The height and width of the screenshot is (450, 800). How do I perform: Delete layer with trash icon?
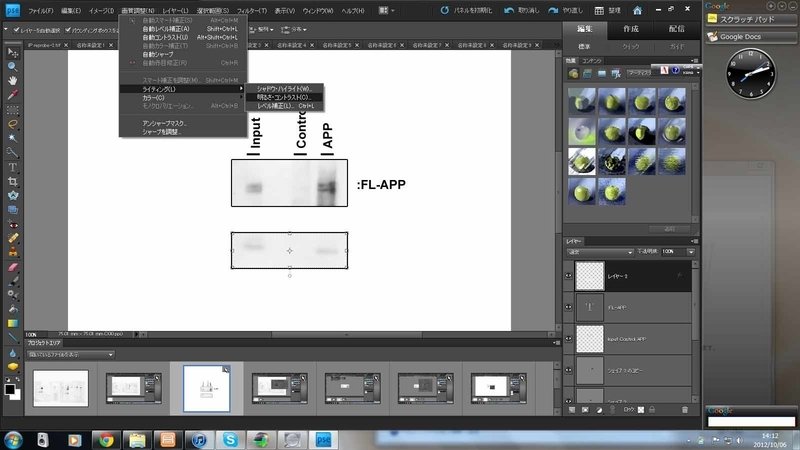685,410
